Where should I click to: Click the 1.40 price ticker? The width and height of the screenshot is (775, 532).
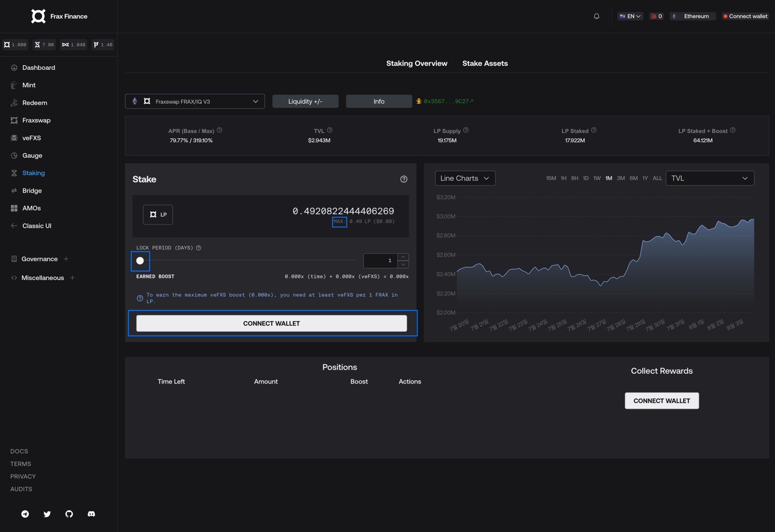[x=103, y=45]
